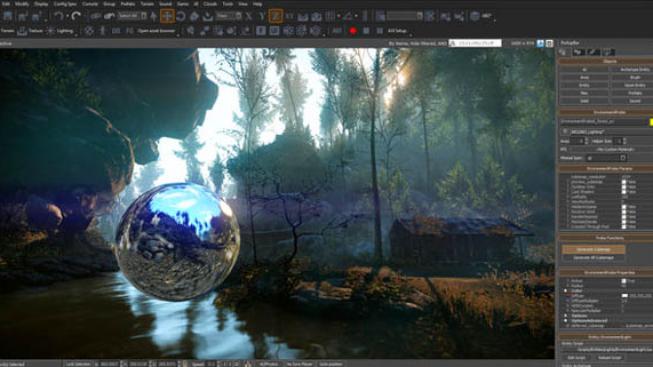This screenshot has width=653, height=367.
Task: Activate the Select terrain tool
Action: [207, 16]
